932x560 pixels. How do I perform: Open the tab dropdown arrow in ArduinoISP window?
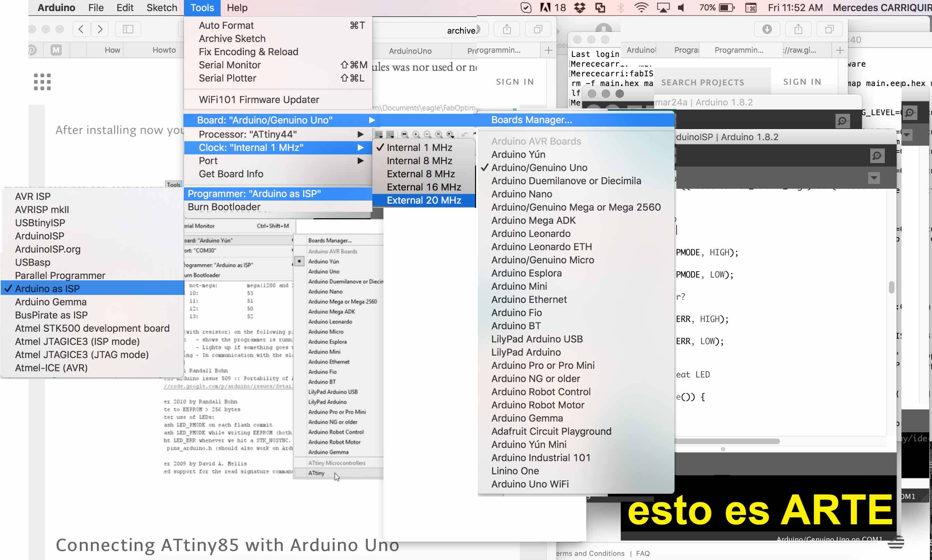874,178
